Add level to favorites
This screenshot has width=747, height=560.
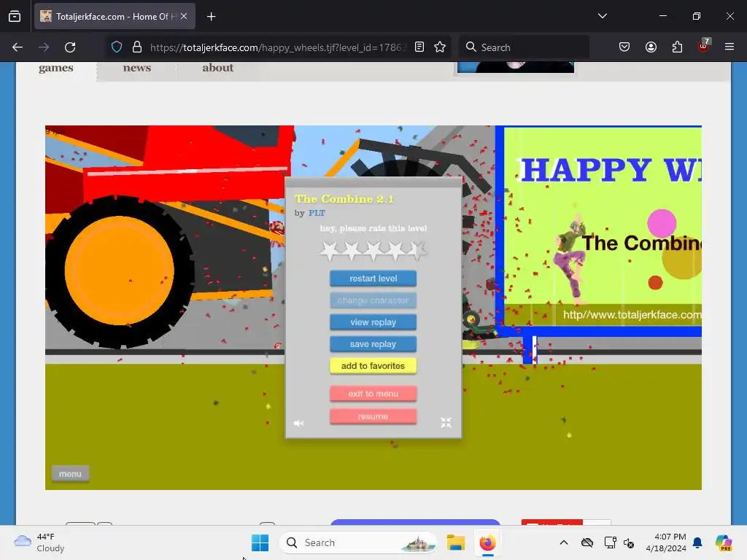(x=373, y=366)
